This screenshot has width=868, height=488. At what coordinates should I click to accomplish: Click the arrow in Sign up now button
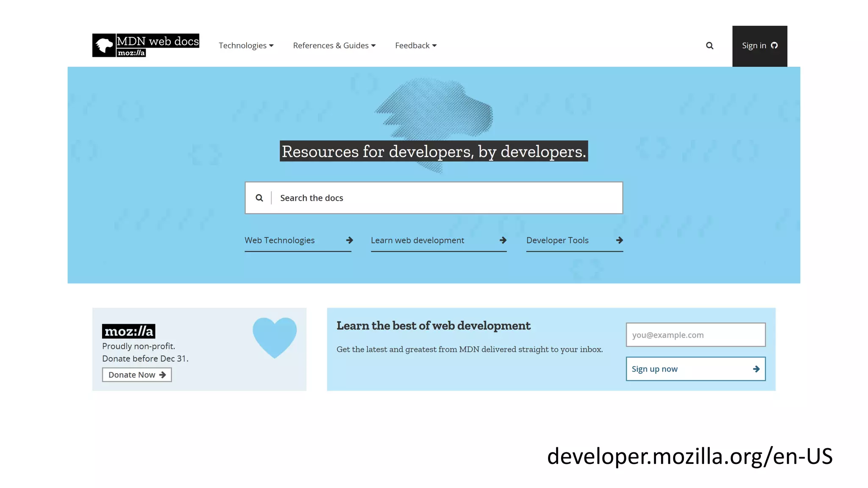(x=756, y=369)
